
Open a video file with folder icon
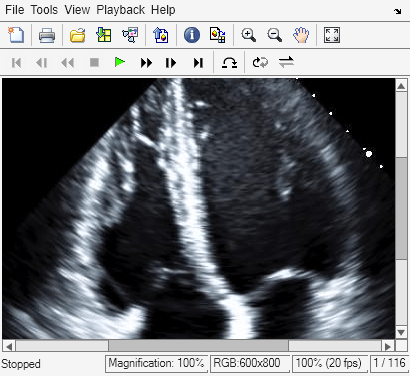point(78,35)
